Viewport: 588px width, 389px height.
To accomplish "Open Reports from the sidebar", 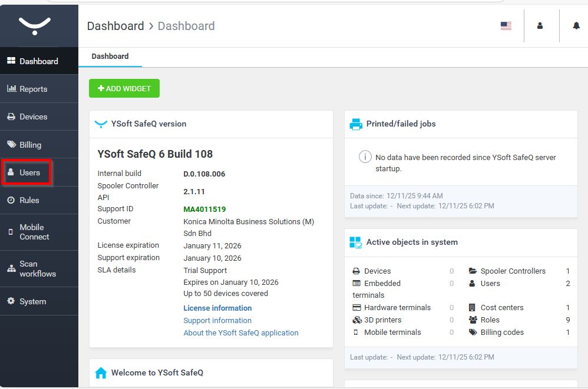I will [x=33, y=89].
